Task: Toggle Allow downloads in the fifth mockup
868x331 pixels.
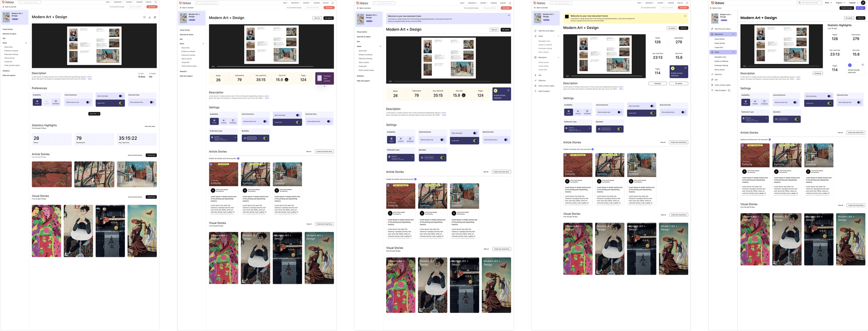Action: (x=829, y=96)
